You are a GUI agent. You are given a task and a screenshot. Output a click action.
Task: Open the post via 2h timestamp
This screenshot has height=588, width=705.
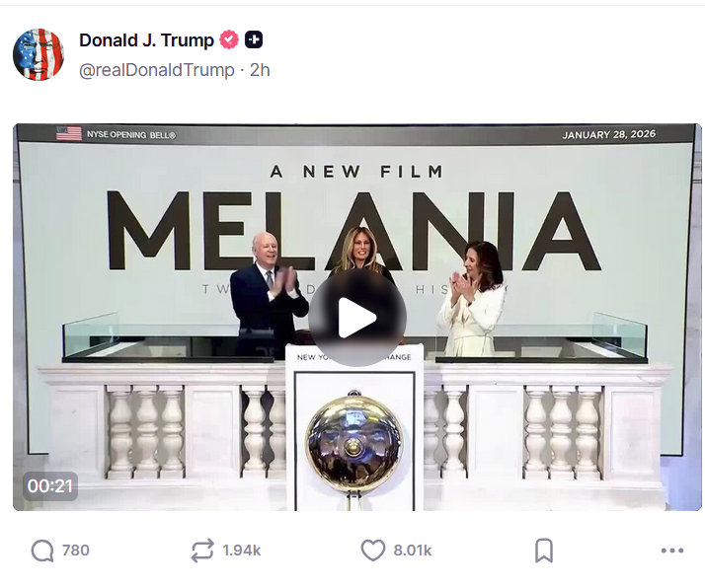[260, 70]
